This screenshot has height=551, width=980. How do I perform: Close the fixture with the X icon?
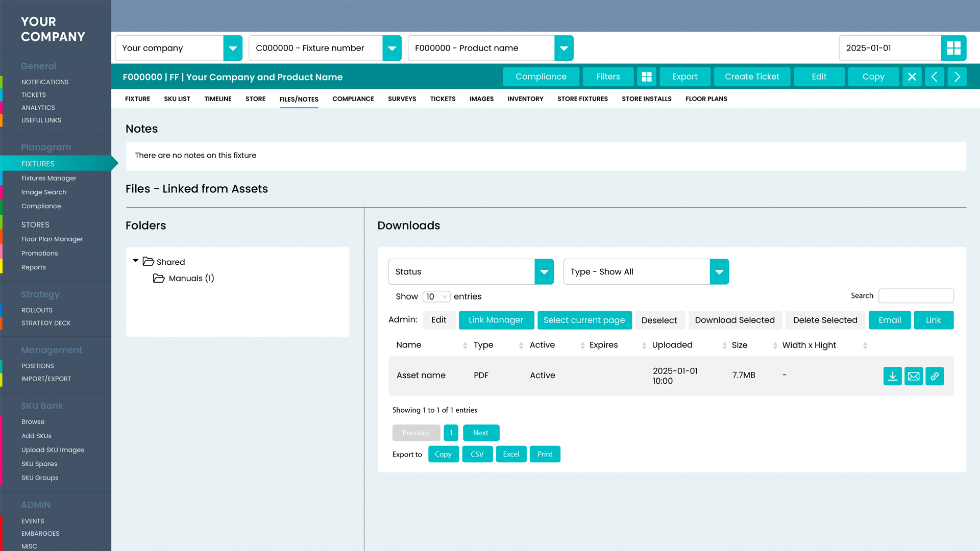912,77
